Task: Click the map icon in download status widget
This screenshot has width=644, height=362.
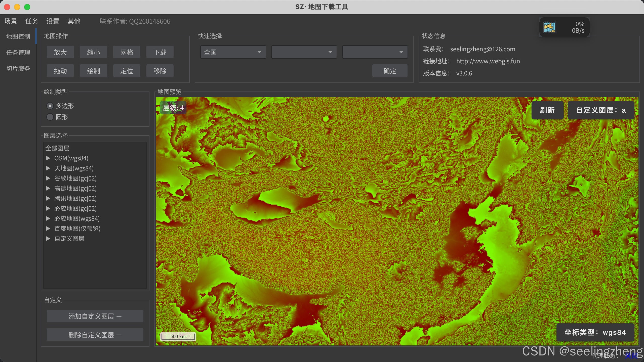Action: (x=549, y=27)
